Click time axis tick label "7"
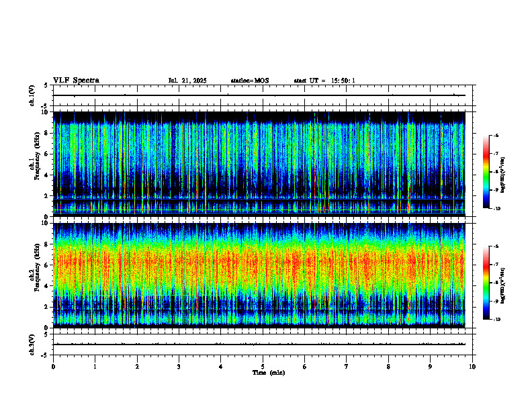Viewport: 532px width, 411px height. click(347, 367)
